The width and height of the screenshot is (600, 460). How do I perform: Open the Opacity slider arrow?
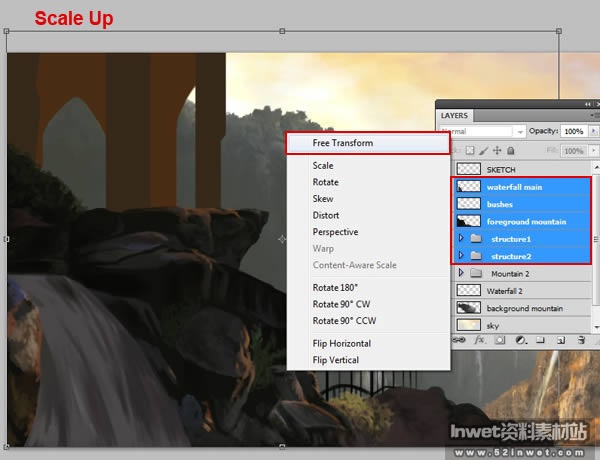click(593, 131)
